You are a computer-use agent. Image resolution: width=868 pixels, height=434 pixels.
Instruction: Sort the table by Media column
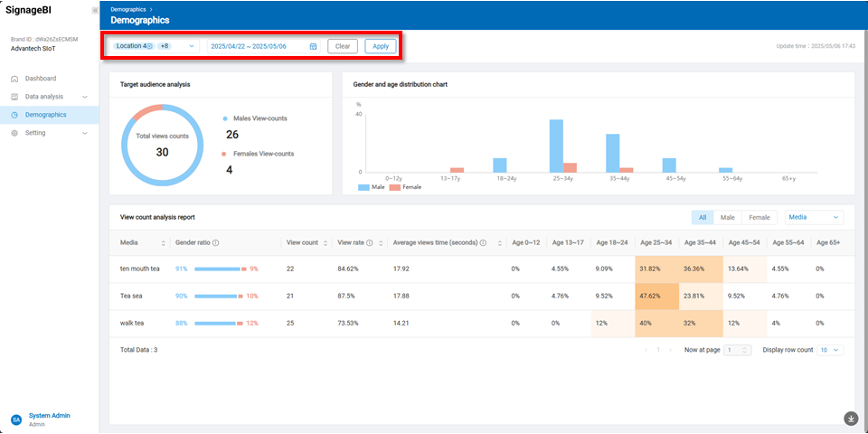pos(164,243)
